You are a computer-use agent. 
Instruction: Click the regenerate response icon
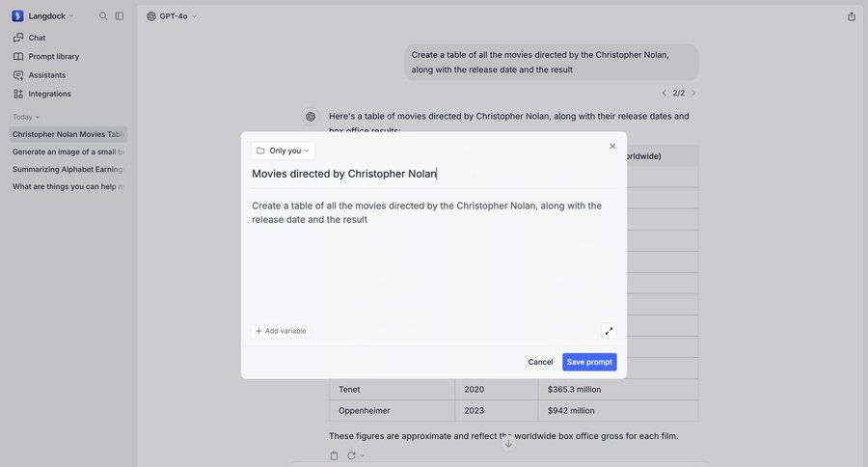(352, 455)
